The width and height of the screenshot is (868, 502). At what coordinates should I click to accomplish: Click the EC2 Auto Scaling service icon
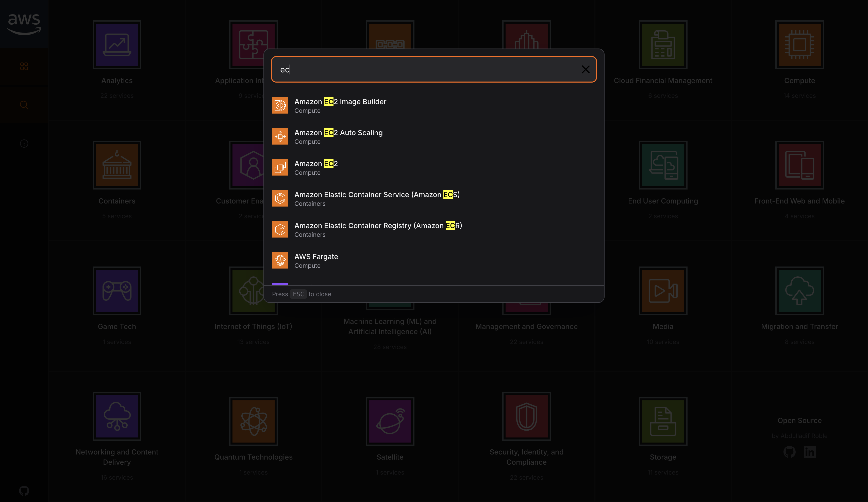pyautogui.click(x=280, y=136)
